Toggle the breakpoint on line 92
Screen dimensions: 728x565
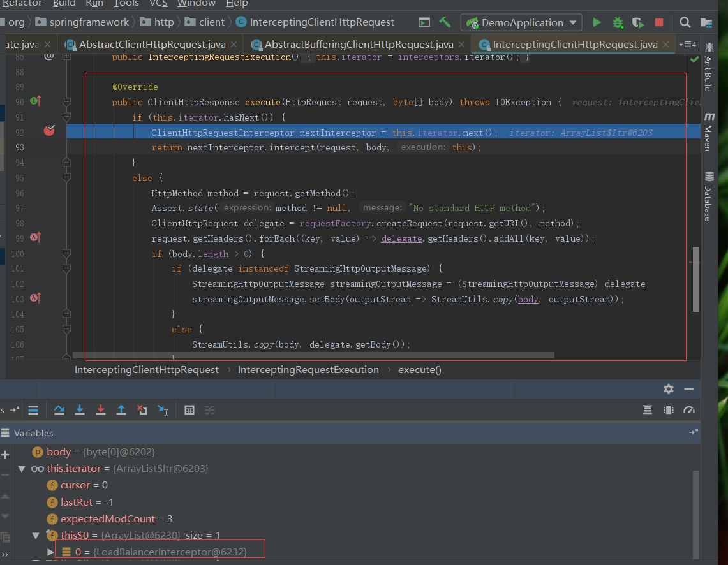[x=50, y=131]
